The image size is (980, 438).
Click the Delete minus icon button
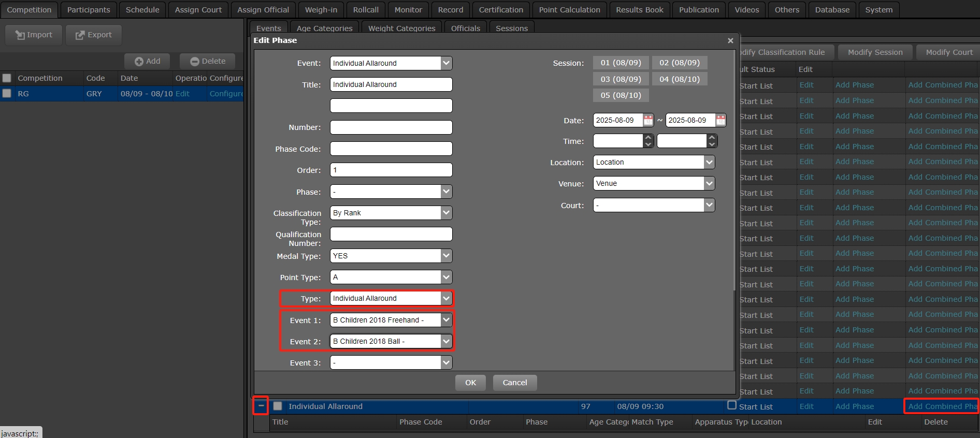tap(208, 61)
